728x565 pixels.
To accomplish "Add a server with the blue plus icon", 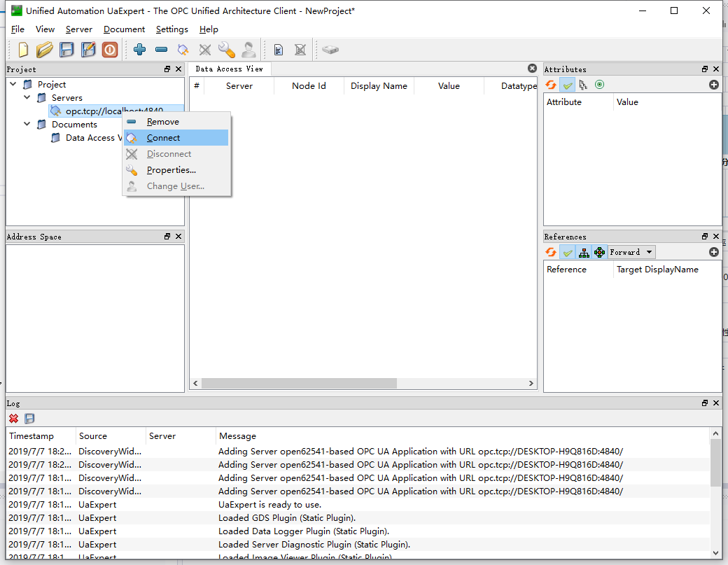I will pos(139,49).
